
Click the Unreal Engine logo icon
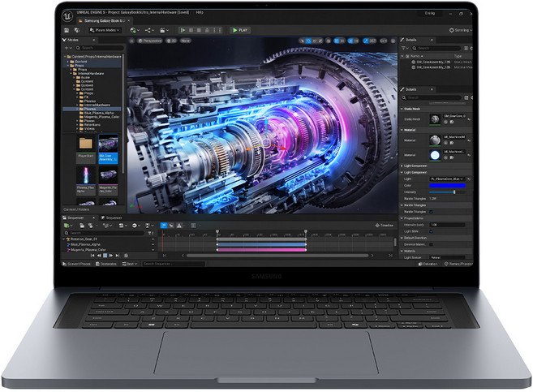67,16
